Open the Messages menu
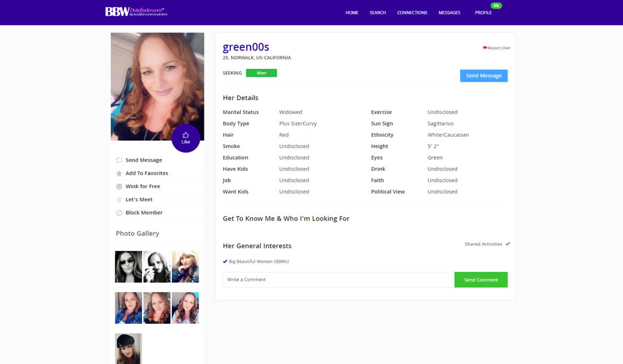The image size is (623, 364). click(x=449, y=12)
